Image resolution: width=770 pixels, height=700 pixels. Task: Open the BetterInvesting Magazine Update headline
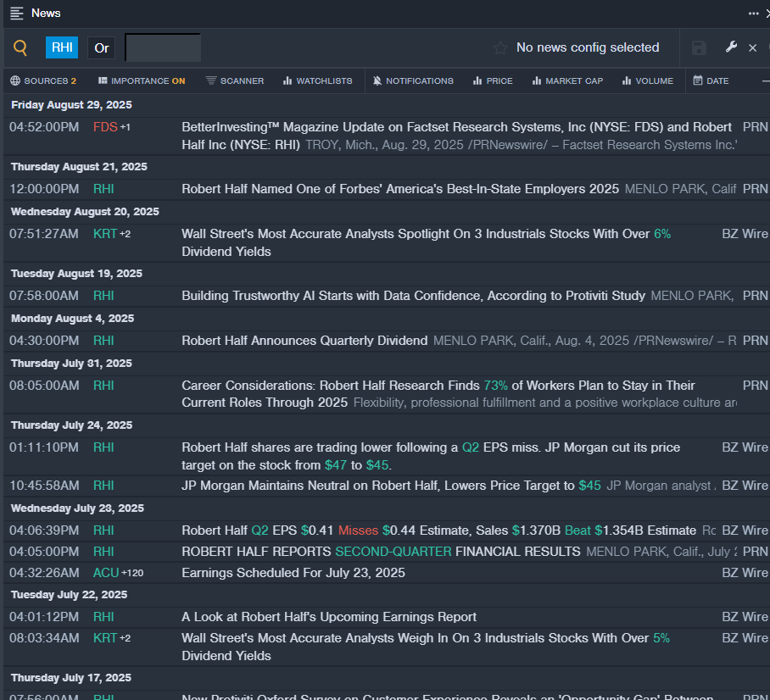(x=457, y=136)
